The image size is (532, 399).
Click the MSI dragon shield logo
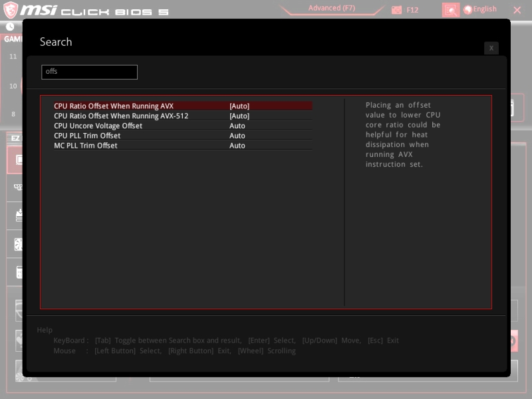[11, 9]
